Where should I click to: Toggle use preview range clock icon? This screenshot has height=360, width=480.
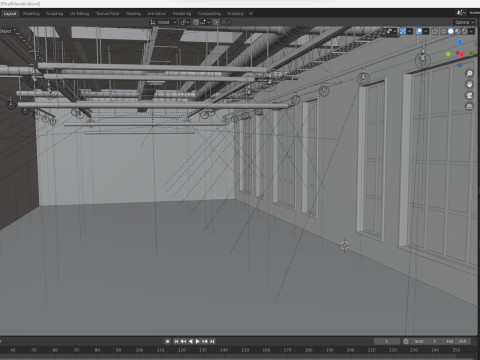pos(406,341)
